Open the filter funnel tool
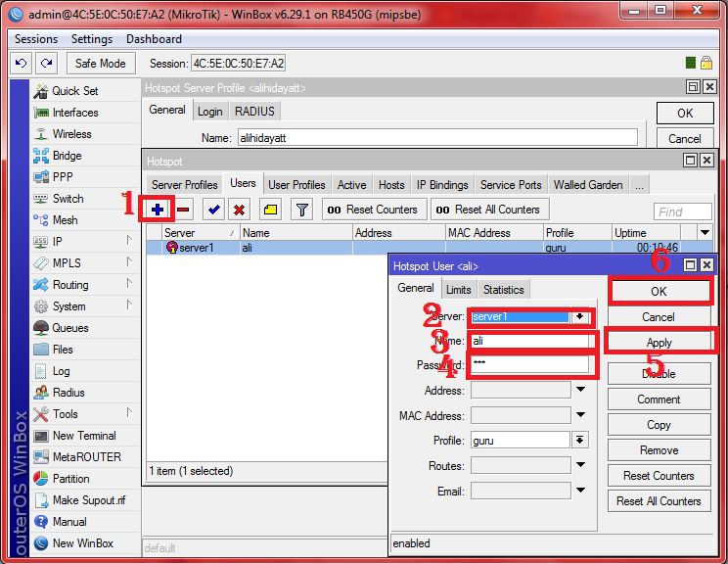The width and height of the screenshot is (728, 564). coord(301,210)
